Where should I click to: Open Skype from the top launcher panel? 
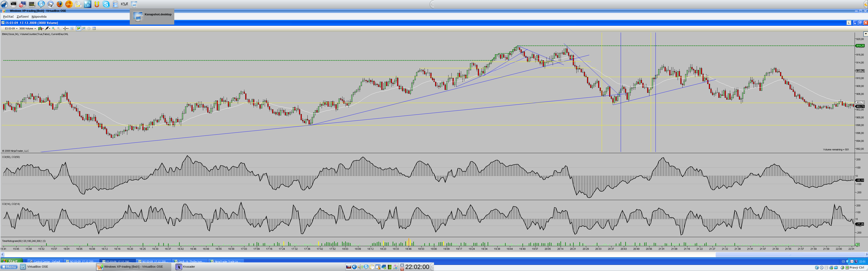tap(106, 4)
